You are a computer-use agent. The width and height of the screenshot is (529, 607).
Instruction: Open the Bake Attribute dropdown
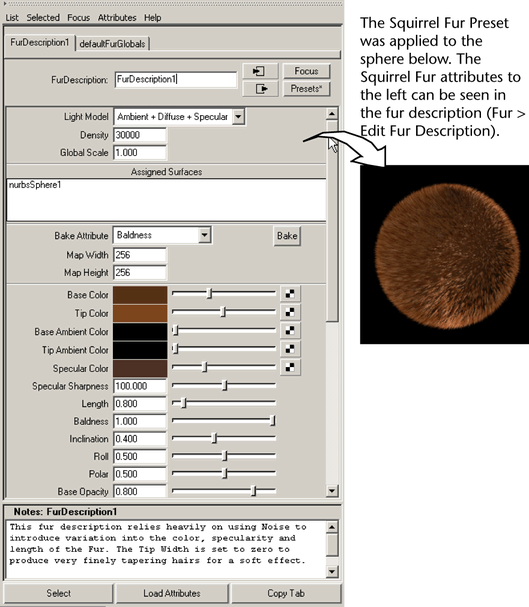click(204, 235)
